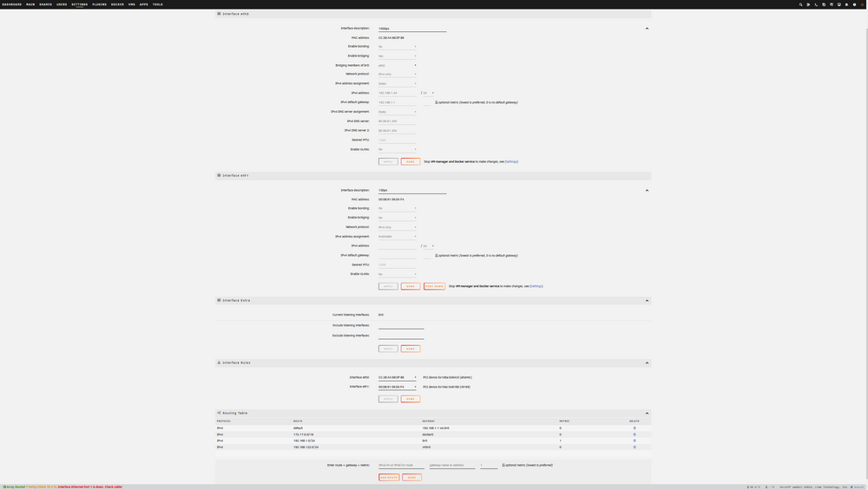This screenshot has width=868, height=490.
Task: Click the Done button in eth0 section
Action: point(411,161)
